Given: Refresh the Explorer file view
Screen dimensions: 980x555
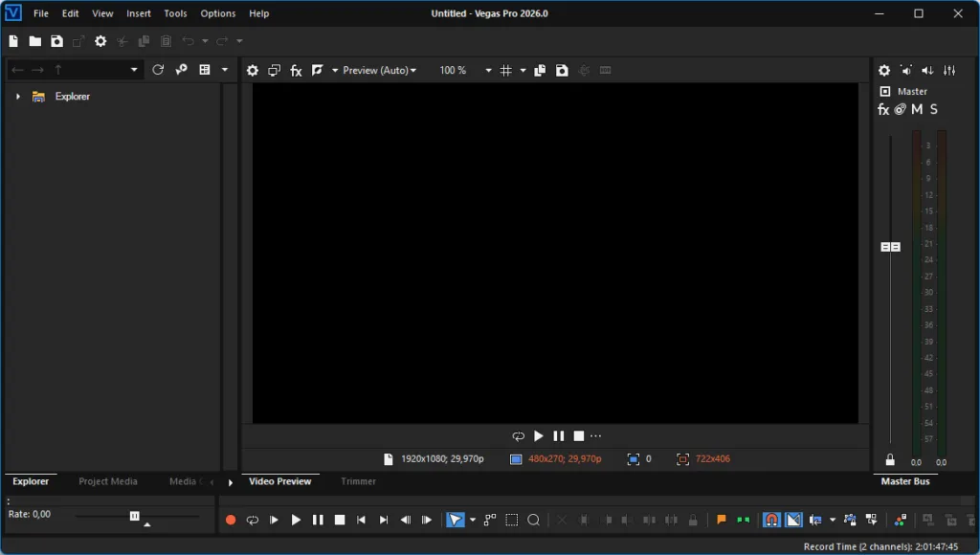Looking at the screenshot, I should tap(158, 70).
